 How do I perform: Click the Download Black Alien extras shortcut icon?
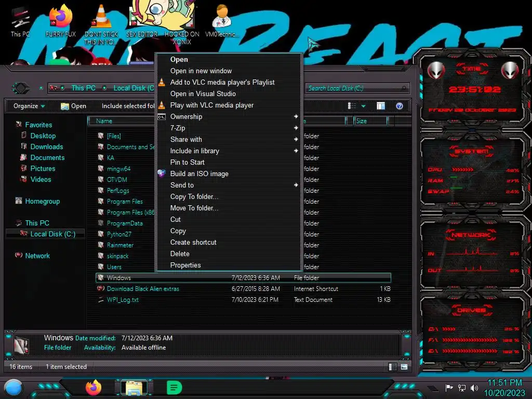(x=100, y=288)
